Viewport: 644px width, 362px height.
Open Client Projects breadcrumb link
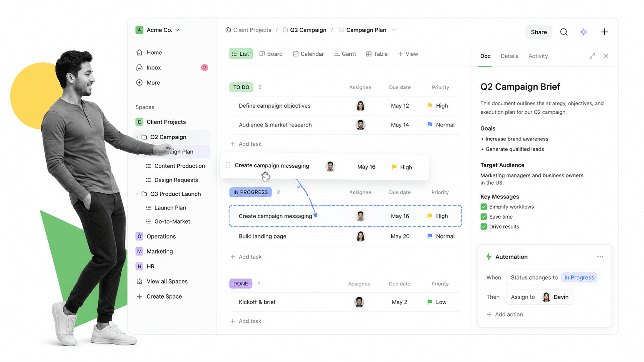[x=248, y=30]
